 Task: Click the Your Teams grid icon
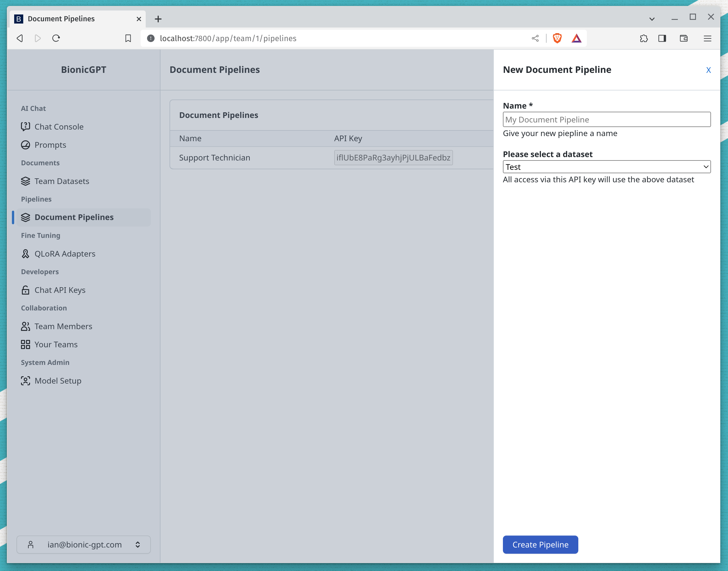pyautogui.click(x=26, y=344)
